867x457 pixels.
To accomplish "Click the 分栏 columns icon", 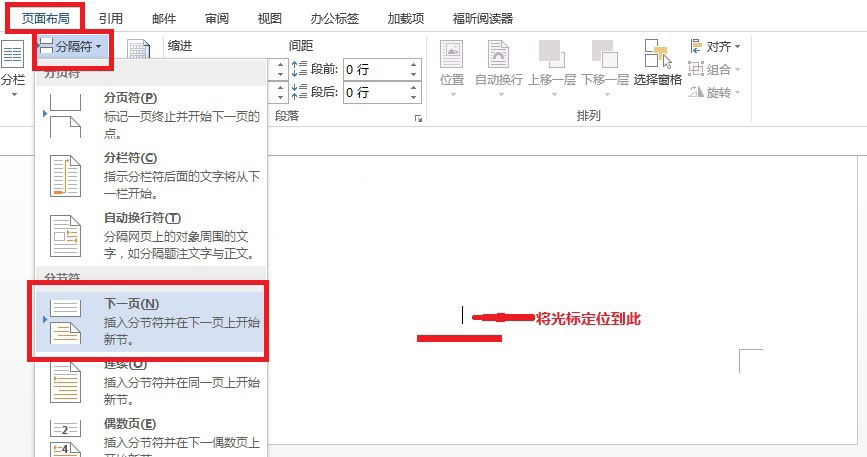I will [x=12, y=55].
